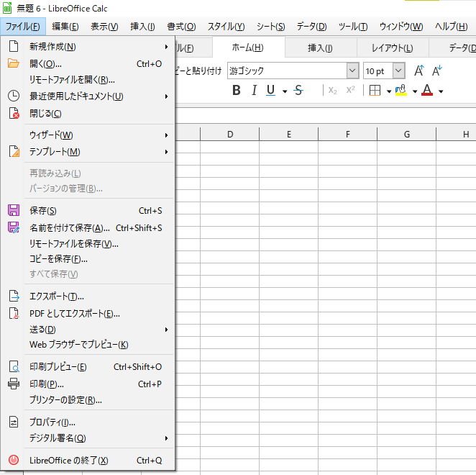The height and width of the screenshot is (475, 476).
Task: Toggle Bold formatting
Action: (x=237, y=90)
